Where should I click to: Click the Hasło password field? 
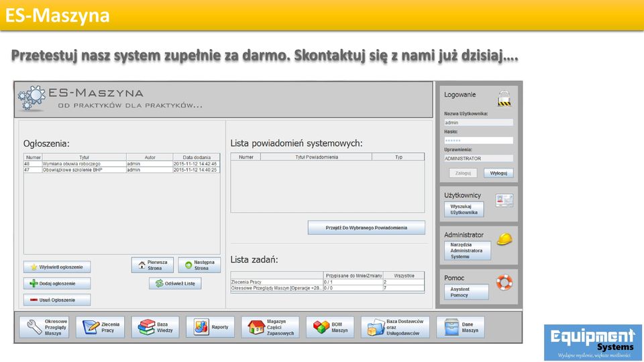[478, 140]
